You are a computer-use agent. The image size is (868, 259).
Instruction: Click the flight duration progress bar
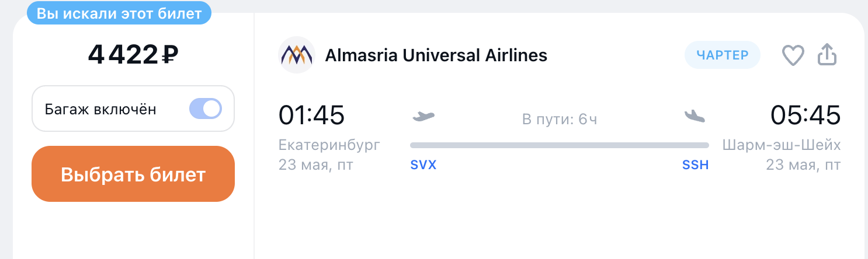[x=560, y=145]
